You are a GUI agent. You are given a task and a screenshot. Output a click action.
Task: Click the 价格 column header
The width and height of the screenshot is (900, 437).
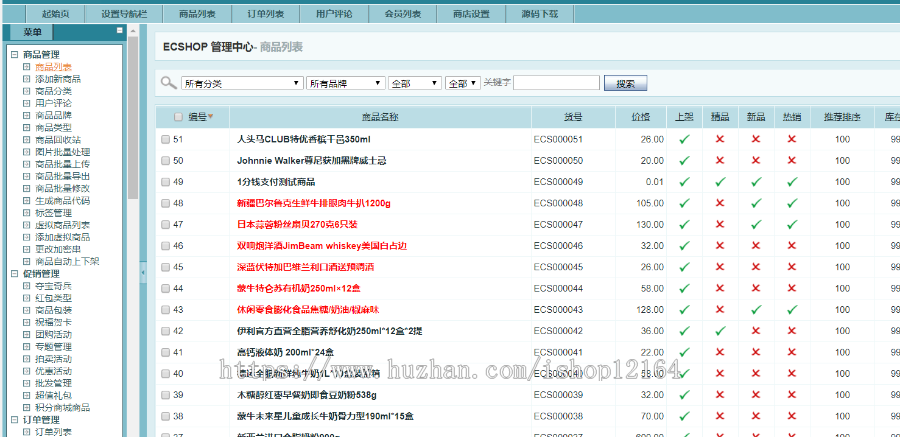click(641, 117)
